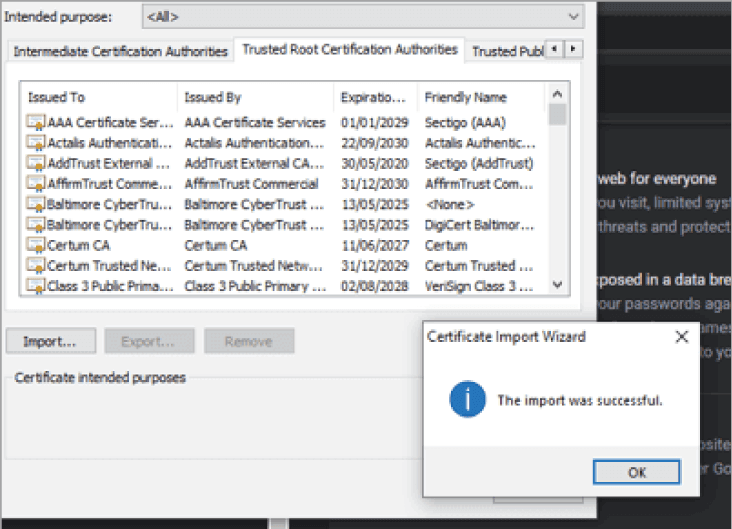Click the certificate list scrollbar thumb
Screen dimensions: 732x529
pos(557,114)
